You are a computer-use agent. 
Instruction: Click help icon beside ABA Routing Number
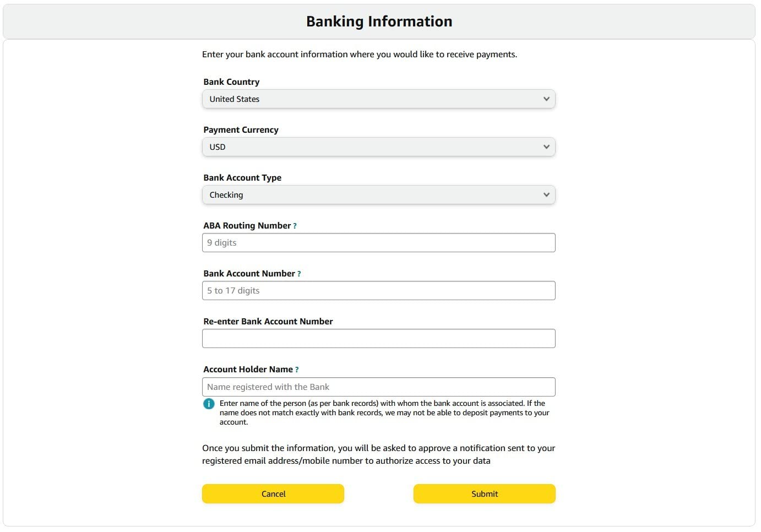[x=295, y=226]
